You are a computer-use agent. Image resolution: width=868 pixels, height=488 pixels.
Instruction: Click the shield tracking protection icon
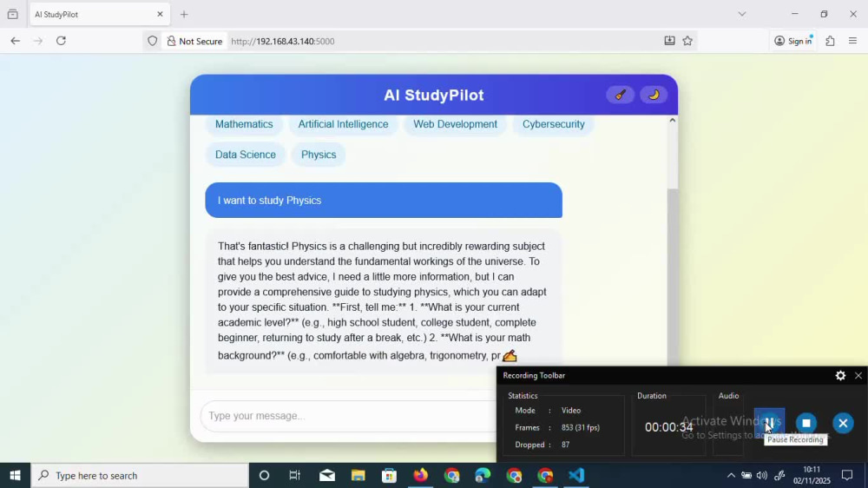point(152,41)
